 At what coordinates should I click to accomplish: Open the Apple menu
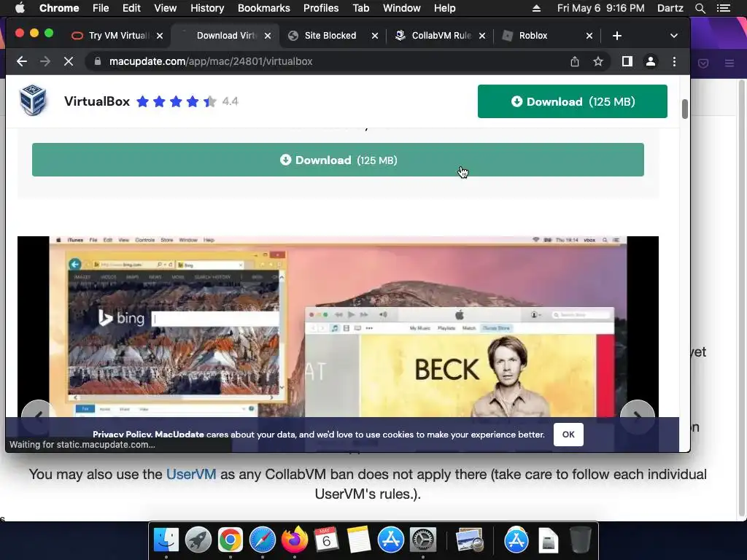click(20, 8)
